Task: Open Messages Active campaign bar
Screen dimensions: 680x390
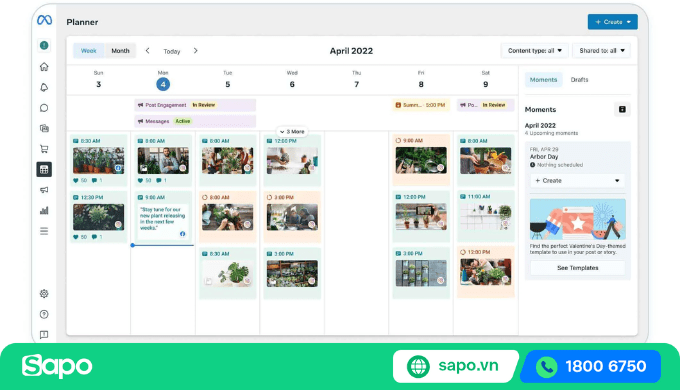Action: (x=195, y=121)
